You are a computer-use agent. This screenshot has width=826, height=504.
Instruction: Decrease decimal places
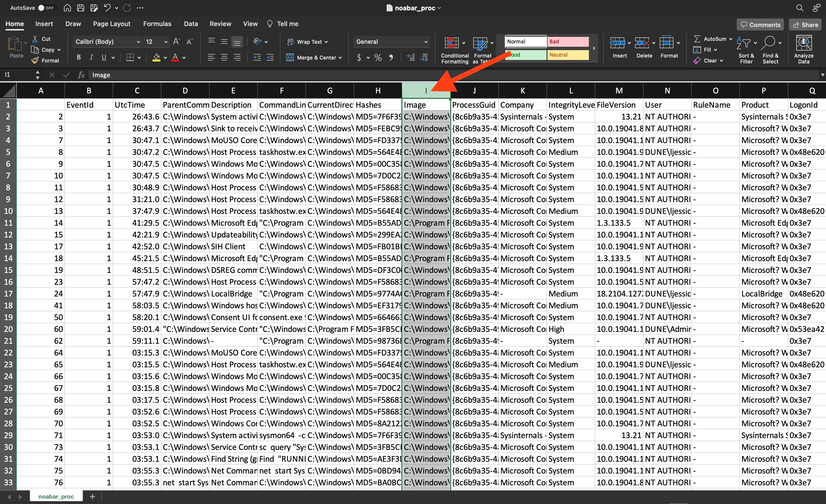click(x=424, y=58)
